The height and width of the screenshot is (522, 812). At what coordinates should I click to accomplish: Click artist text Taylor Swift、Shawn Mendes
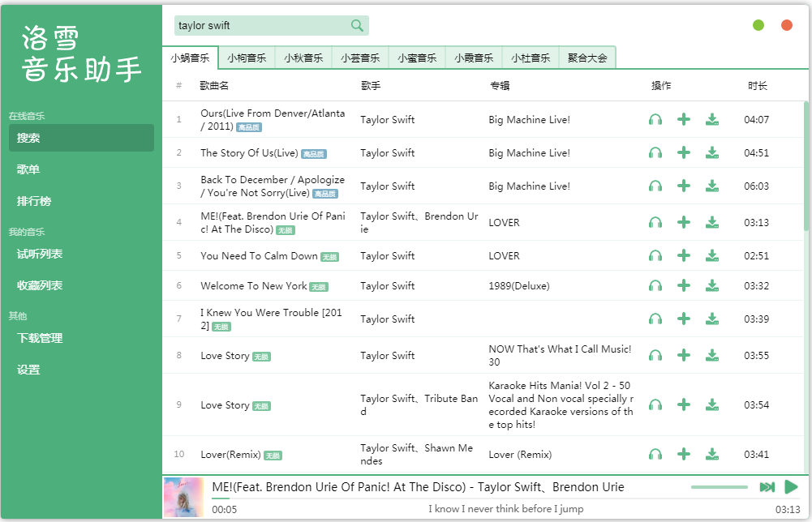[417, 454]
